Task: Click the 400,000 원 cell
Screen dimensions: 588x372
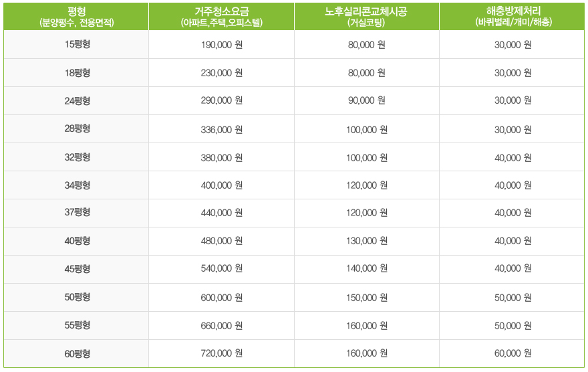Action: pyautogui.click(x=222, y=185)
